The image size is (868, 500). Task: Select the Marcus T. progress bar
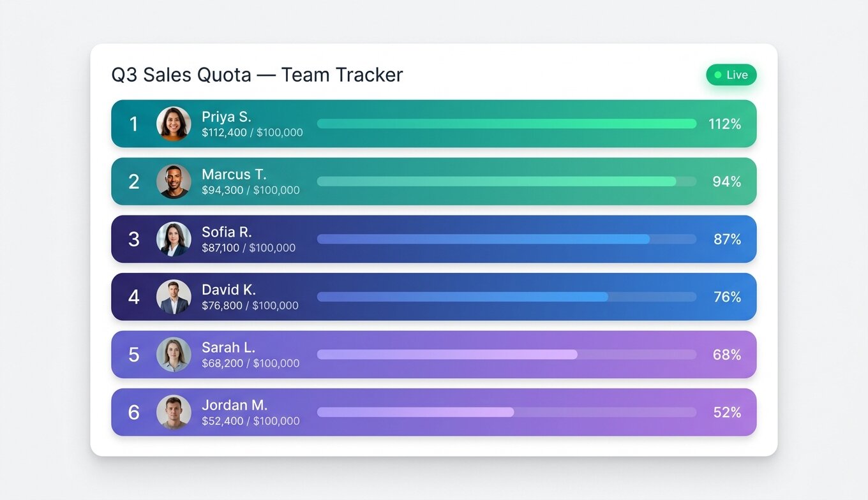pos(507,182)
